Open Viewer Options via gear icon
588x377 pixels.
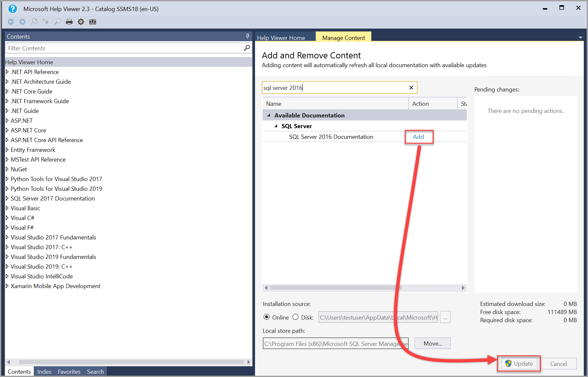pos(81,21)
